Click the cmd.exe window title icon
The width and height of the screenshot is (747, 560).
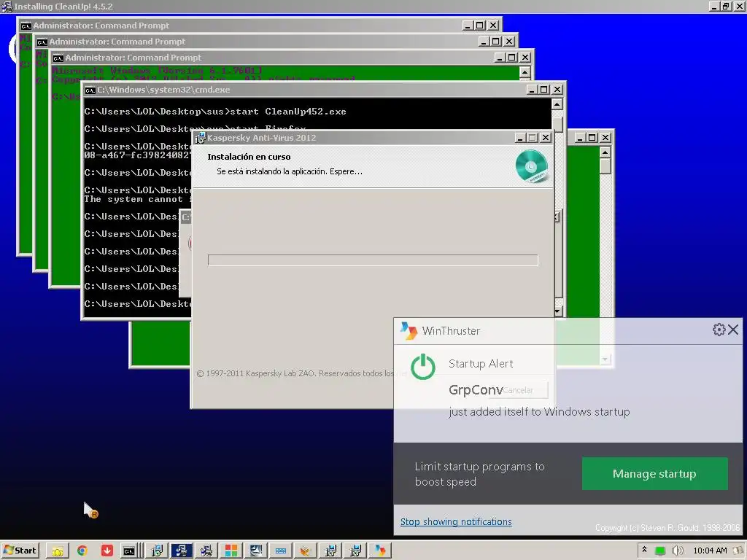click(90, 90)
